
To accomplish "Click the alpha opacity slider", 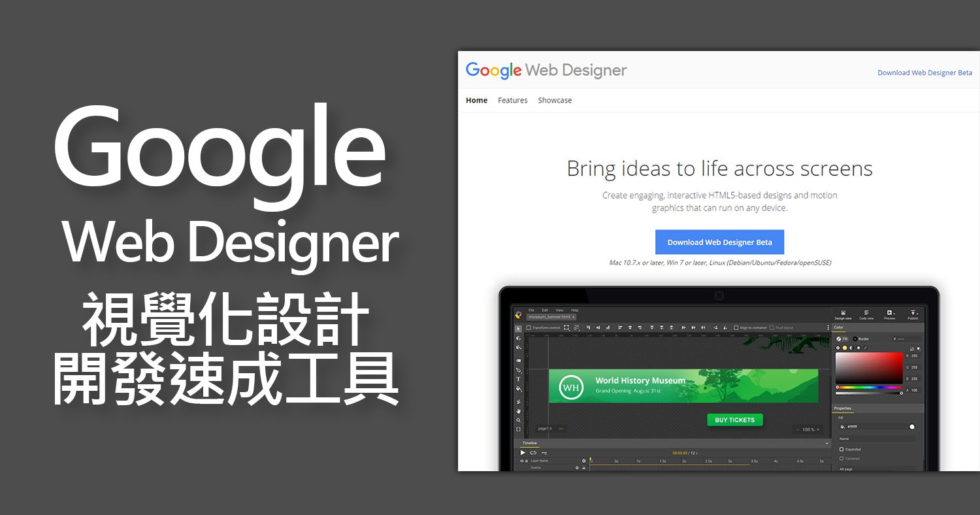I will click(869, 393).
